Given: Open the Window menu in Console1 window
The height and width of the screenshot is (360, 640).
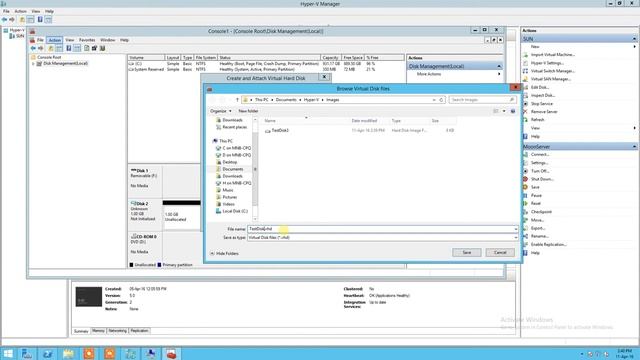Looking at the screenshot, I should [x=108, y=40].
